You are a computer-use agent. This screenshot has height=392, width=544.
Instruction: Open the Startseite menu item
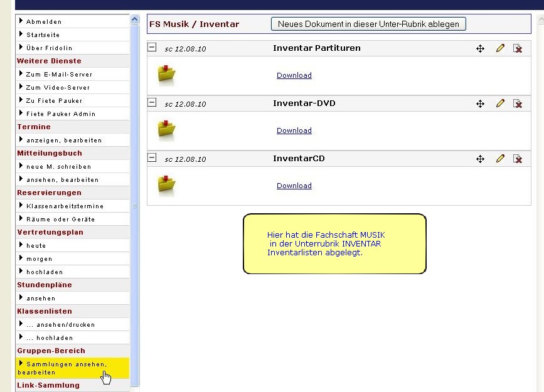tap(44, 34)
